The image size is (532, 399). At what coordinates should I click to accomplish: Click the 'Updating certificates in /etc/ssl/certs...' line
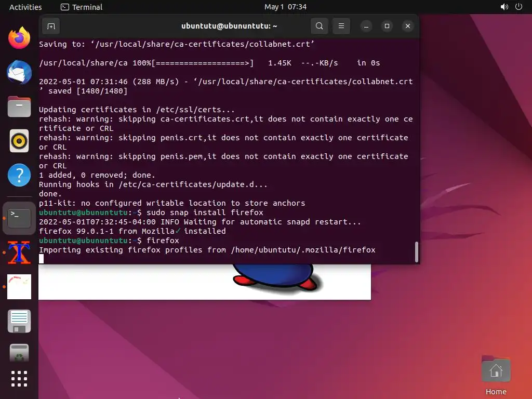click(x=137, y=110)
